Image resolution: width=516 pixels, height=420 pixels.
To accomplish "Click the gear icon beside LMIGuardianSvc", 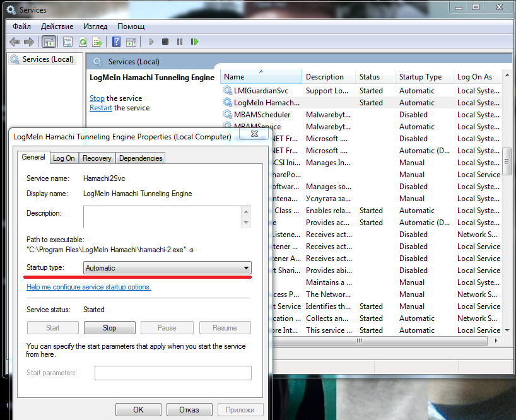I will (227, 90).
